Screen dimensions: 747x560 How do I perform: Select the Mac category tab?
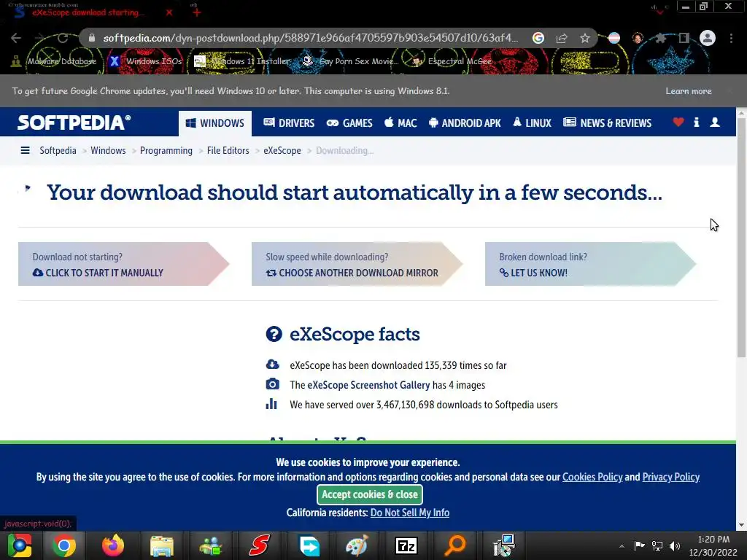pos(400,122)
